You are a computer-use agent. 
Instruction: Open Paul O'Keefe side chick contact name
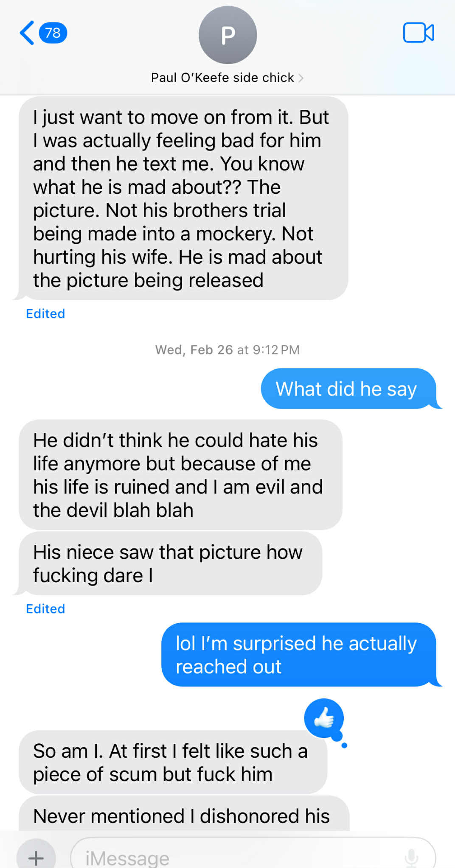[x=222, y=78]
